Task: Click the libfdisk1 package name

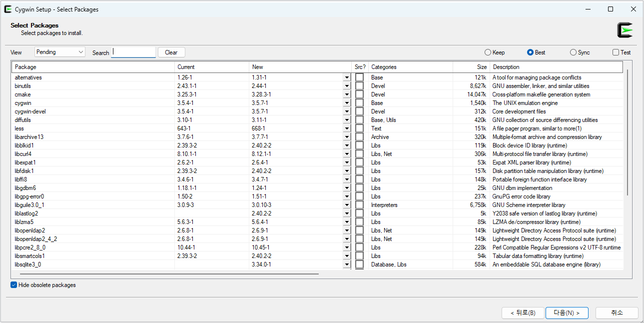Action: (24, 171)
